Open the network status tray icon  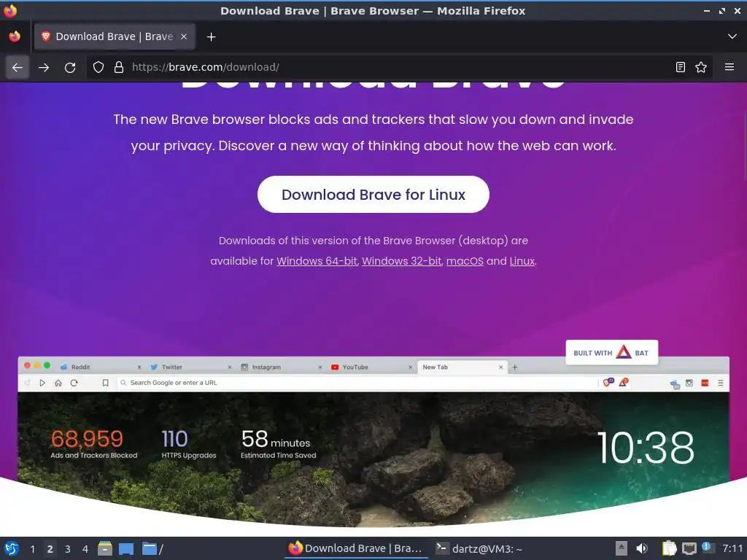tap(689, 548)
